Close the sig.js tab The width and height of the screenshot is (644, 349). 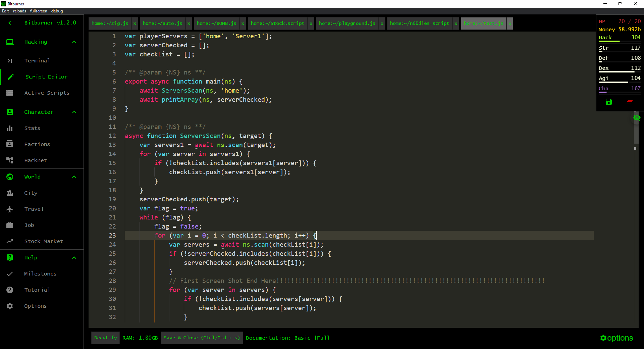pyautogui.click(x=135, y=23)
